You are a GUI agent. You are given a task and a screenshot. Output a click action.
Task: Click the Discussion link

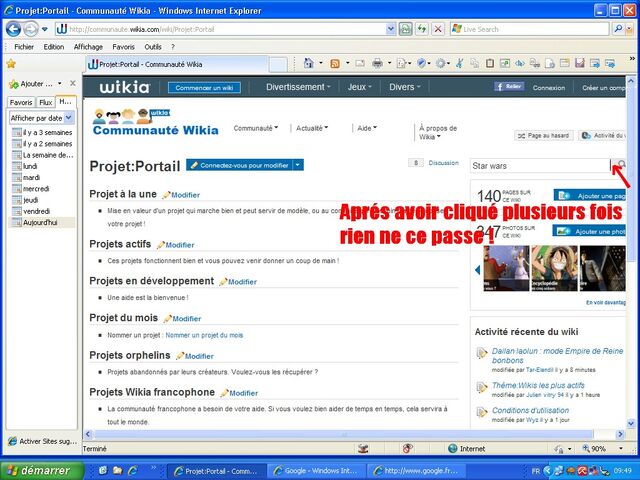444,162
